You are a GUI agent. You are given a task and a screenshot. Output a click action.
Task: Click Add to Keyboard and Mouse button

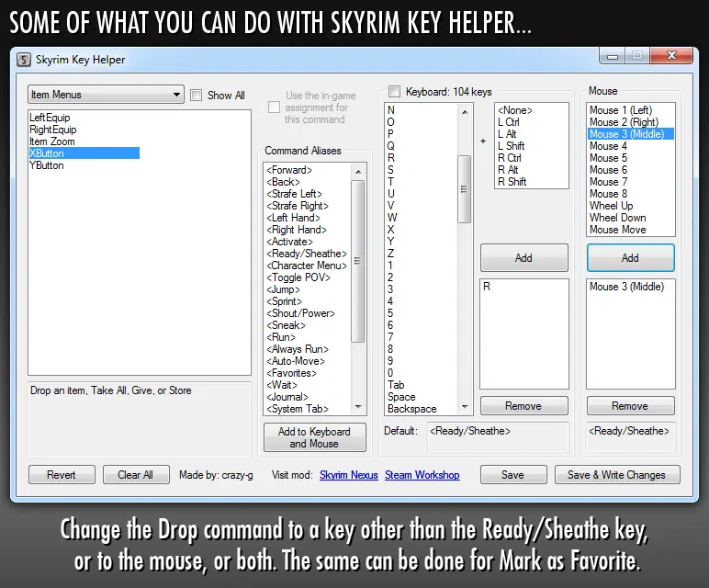click(315, 437)
